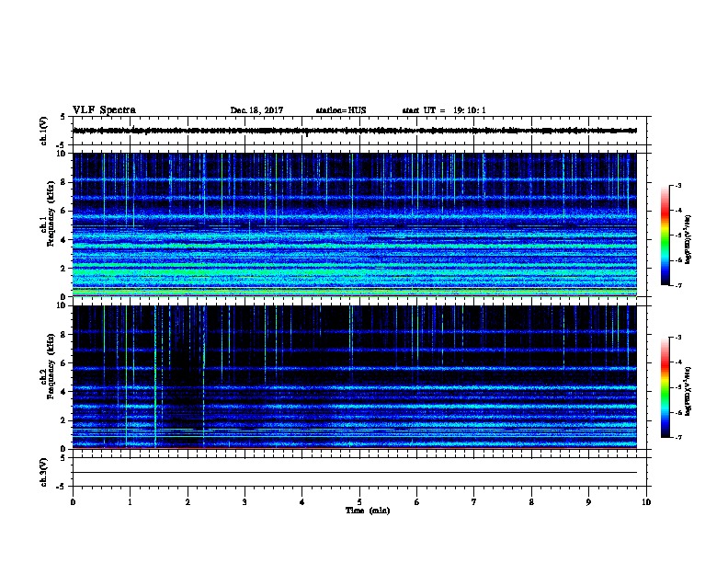Select the "start UT = 19:10: 1" text
Viewport: 728px width, 563px height.
point(444,110)
